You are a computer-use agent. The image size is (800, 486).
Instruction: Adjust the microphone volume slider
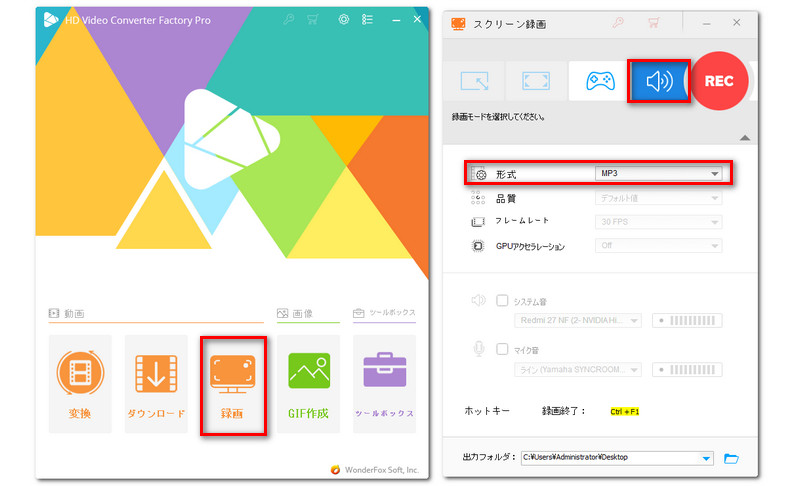click(687, 369)
